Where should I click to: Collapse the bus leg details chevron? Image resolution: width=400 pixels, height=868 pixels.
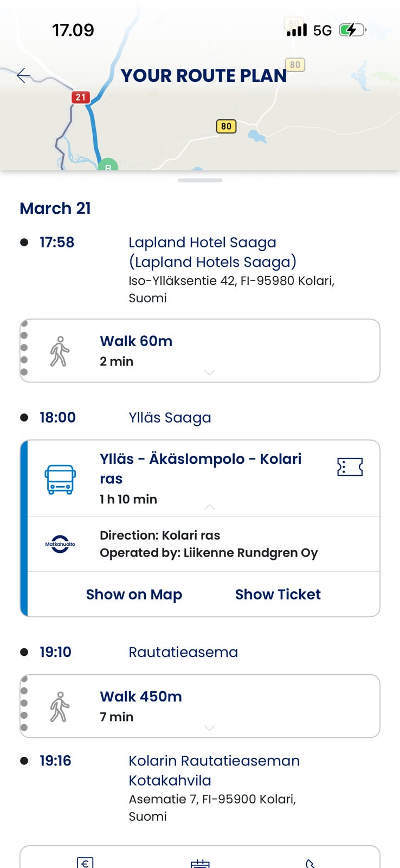pos(210,507)
